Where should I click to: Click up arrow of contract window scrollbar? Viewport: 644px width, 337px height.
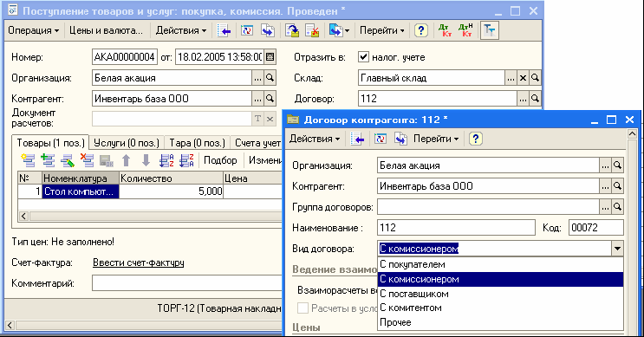click(632, 134)
